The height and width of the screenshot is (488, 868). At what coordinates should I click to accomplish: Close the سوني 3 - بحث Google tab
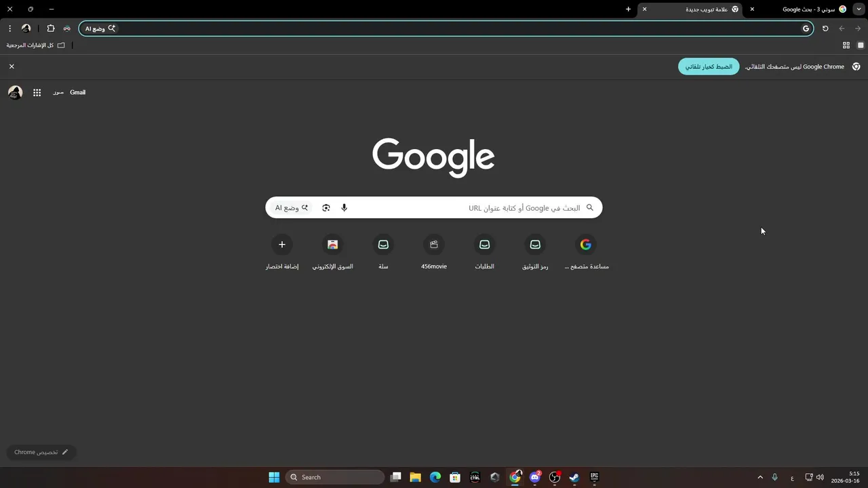(752, 9)
